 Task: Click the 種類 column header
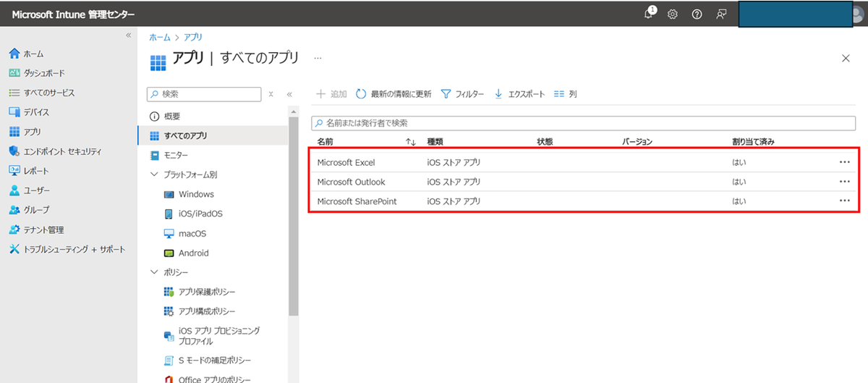pos(435,142)
